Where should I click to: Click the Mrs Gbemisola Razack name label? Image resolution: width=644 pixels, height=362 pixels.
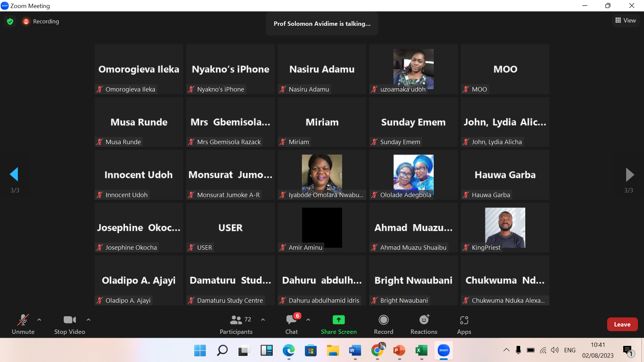(x=229, y=142)
